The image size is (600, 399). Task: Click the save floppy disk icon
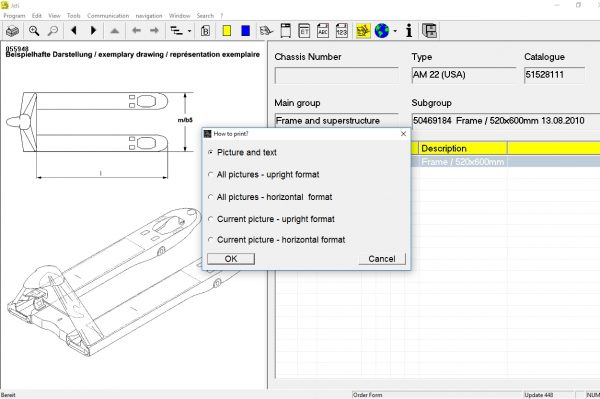click(430, 31)
